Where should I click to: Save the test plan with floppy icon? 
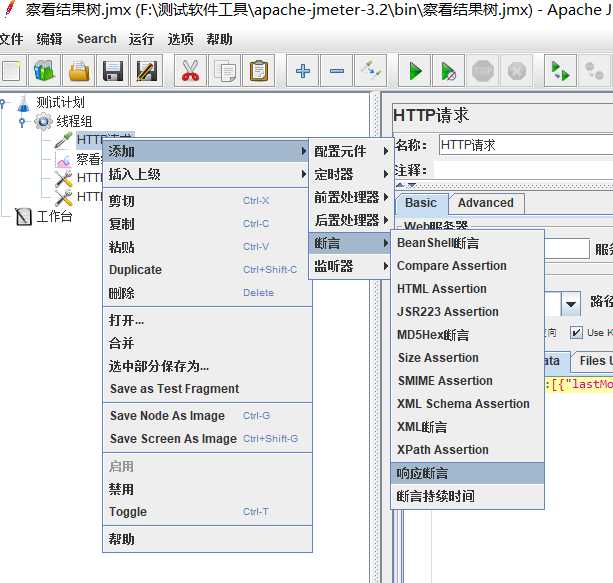click(x=113, y=71)
